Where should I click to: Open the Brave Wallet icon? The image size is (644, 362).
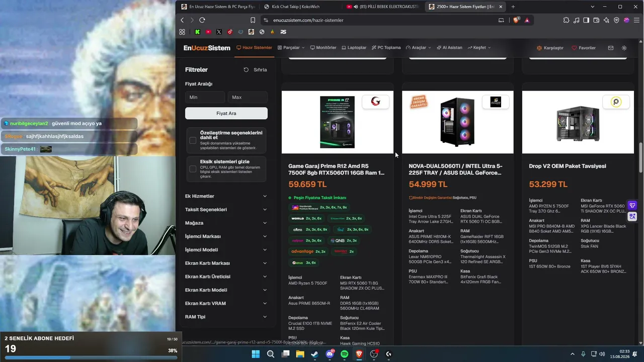(x=597, y=20)
